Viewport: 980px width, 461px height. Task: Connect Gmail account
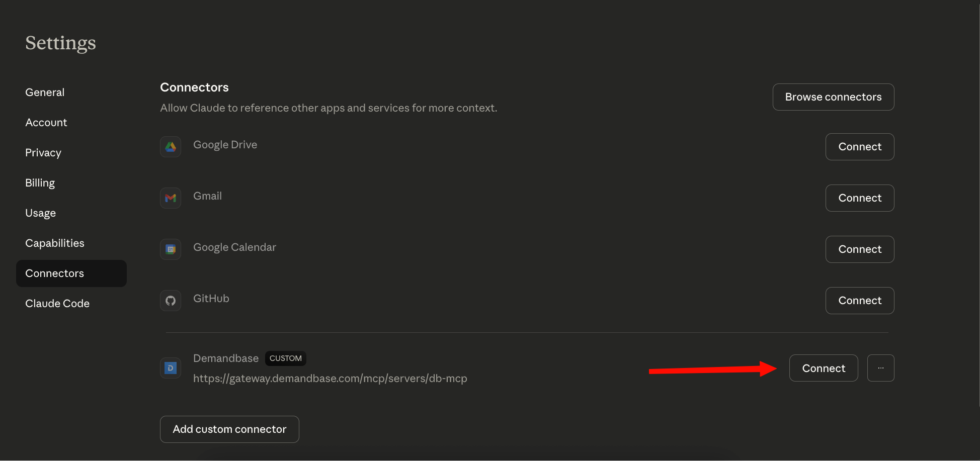click(x=860, y=198)
